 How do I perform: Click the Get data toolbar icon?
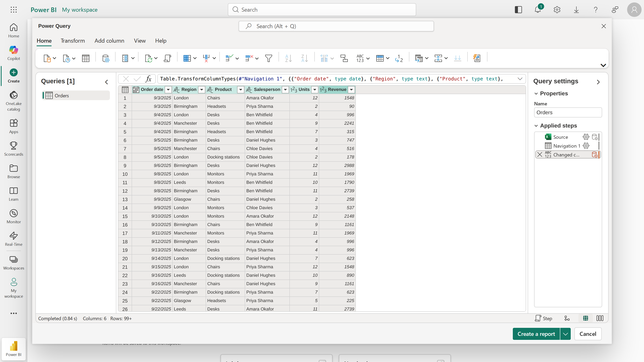point(47,58)
